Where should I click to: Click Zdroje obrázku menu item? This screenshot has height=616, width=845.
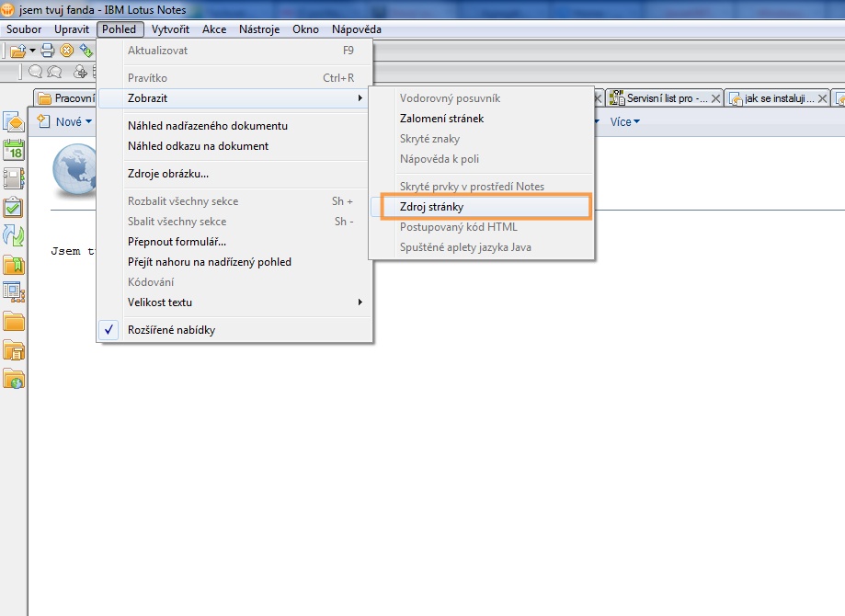tap(168, 174)
